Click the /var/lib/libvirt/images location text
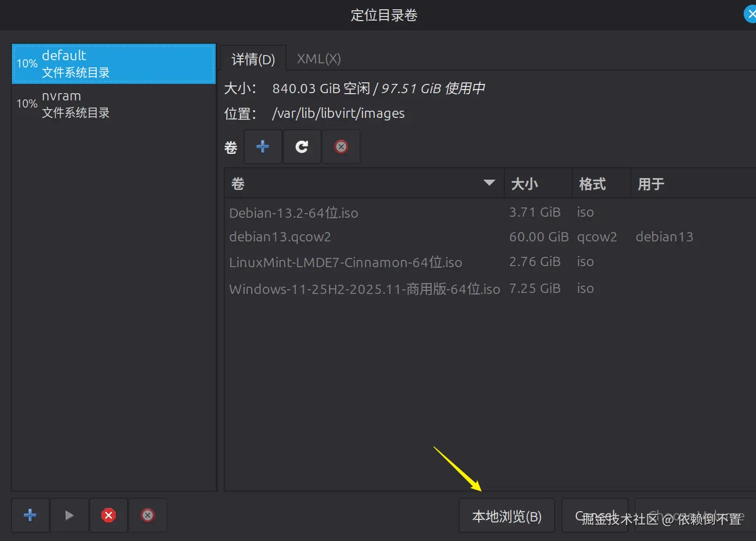The image size is (756, 541). [x=338, y=113]
